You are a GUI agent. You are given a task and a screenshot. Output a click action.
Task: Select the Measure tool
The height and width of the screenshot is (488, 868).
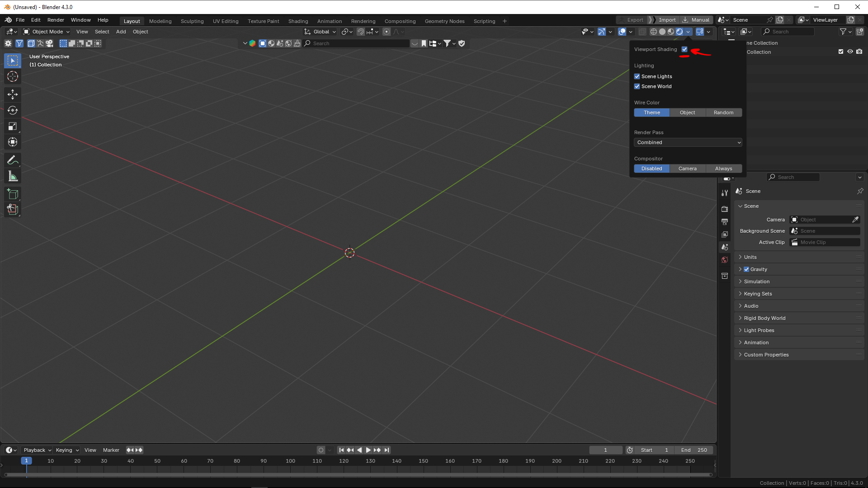[13, 176]
